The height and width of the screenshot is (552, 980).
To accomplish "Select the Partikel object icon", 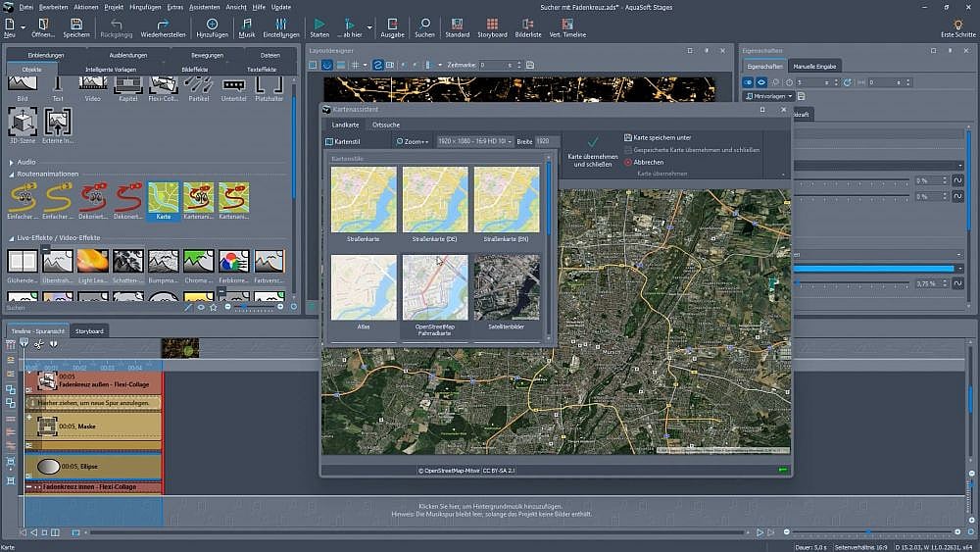I will 198,87.
